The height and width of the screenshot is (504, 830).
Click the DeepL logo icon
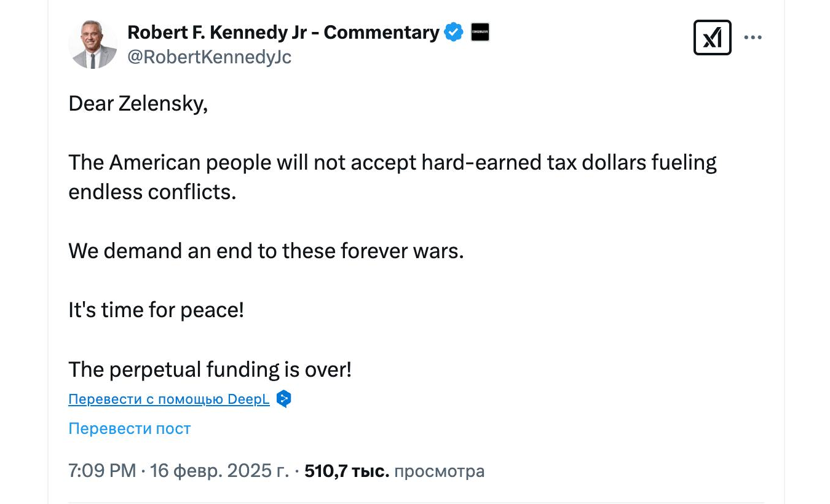283,399
